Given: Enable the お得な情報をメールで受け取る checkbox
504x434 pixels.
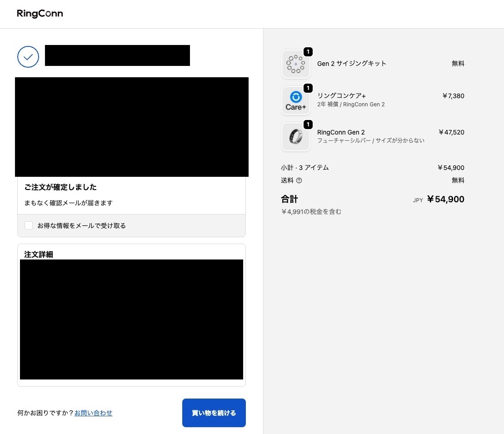Looking at the screenshot, I should click(x=29, y=225).
